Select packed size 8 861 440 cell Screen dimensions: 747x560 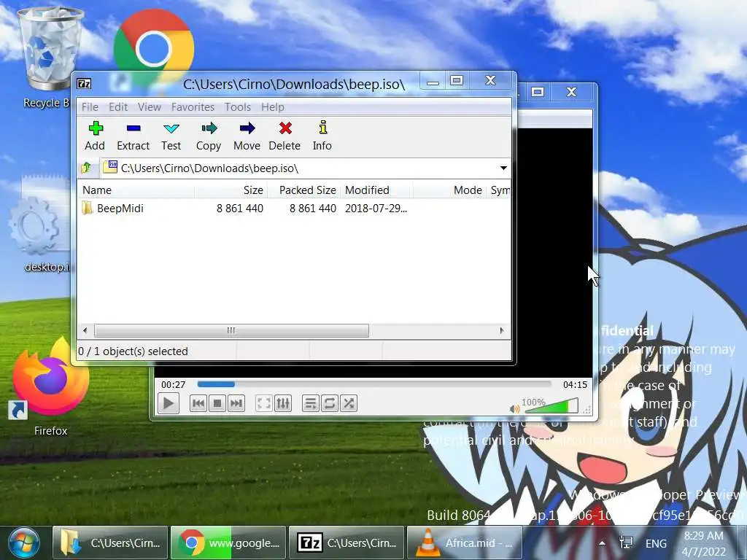(312, 208)
